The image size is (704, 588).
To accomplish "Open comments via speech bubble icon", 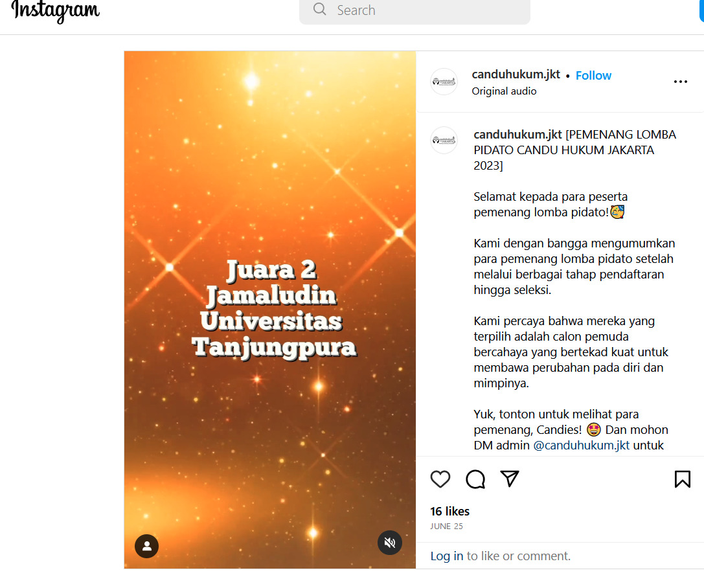I will (x=475, y=479).
